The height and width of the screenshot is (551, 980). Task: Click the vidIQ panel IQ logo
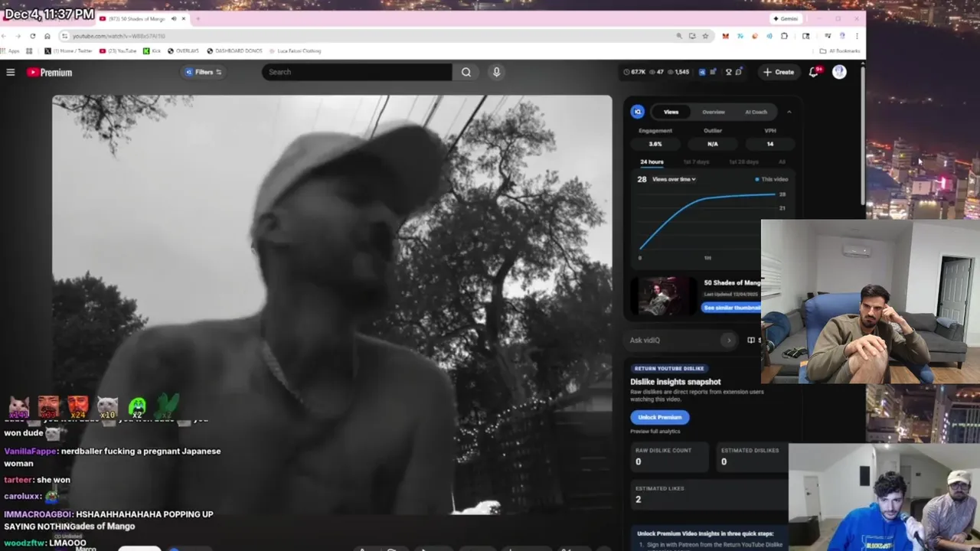(637, 112)
